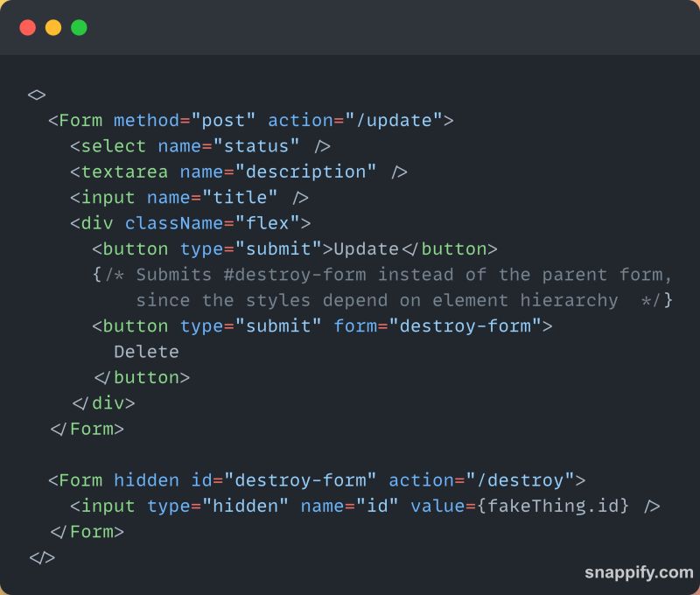Click the opening fragment tag on first line
This screenshot has width=700, height=595.
pos(37,94)
